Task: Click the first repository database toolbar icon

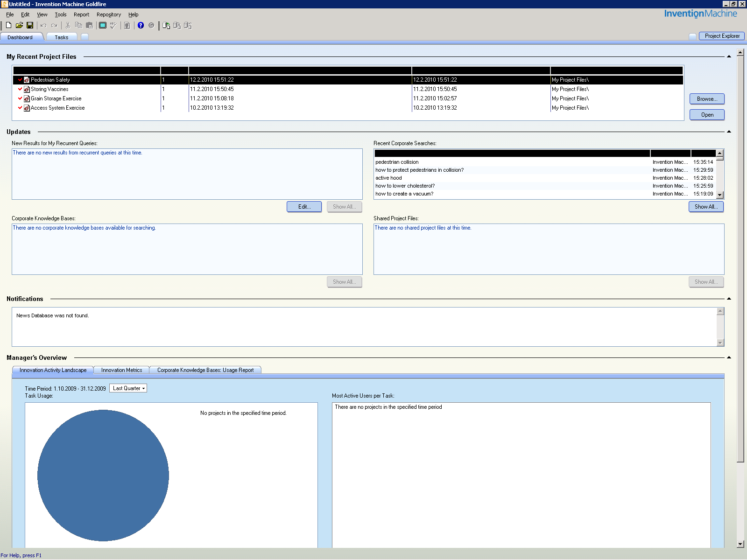Action: (166, 25)
